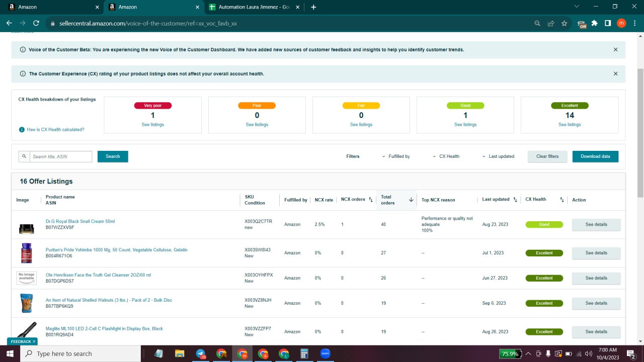The height and width of the screenshot is (362, 644).
Task: Open the Chrome profile avatar
Action: [621, 23]
